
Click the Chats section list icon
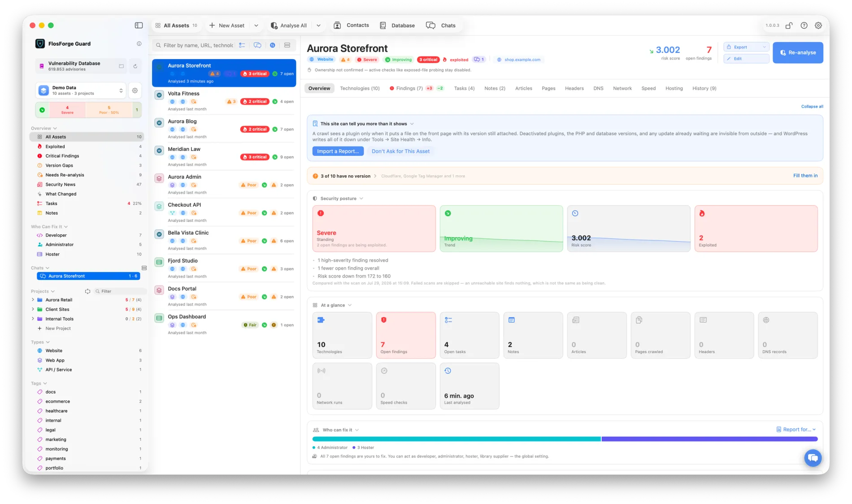tap(144, 268)
